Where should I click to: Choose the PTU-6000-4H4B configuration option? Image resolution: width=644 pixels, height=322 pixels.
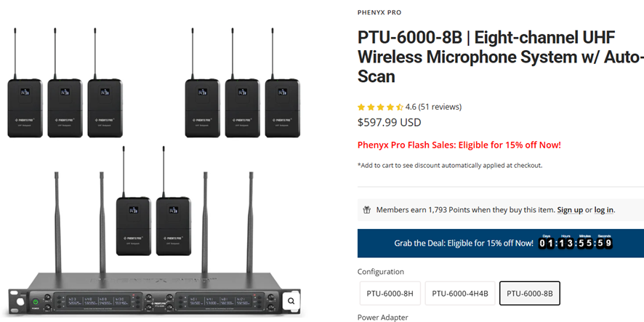click(459, 294)
